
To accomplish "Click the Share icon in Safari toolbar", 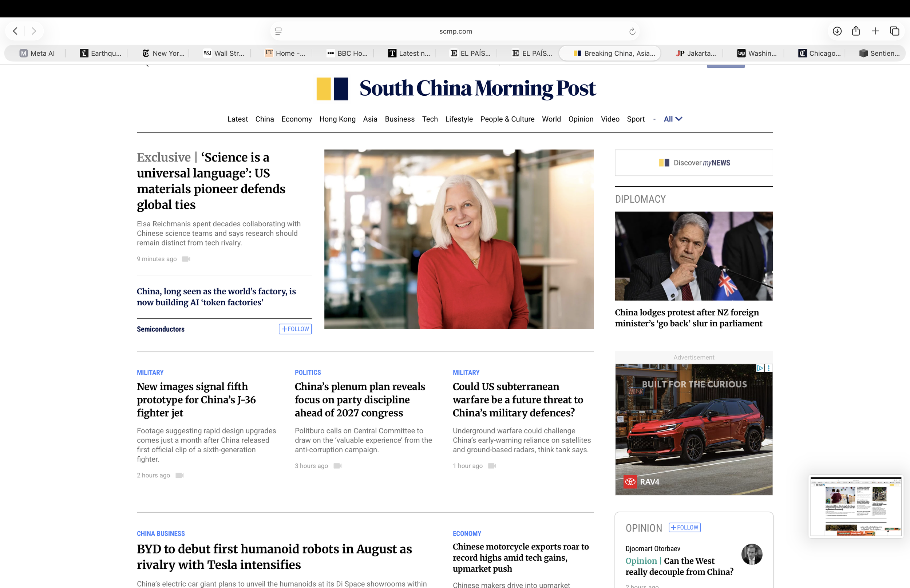I will tap(856, 31).
